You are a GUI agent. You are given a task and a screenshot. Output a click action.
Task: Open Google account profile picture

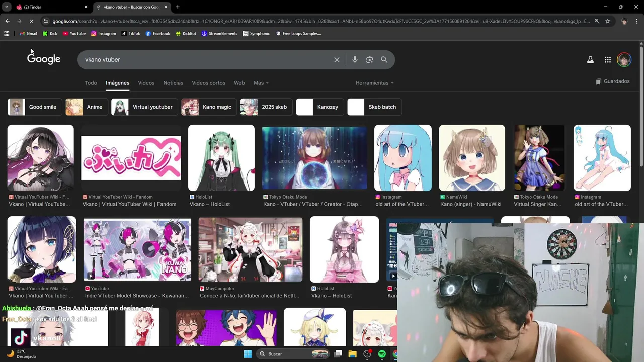point(624,60)
